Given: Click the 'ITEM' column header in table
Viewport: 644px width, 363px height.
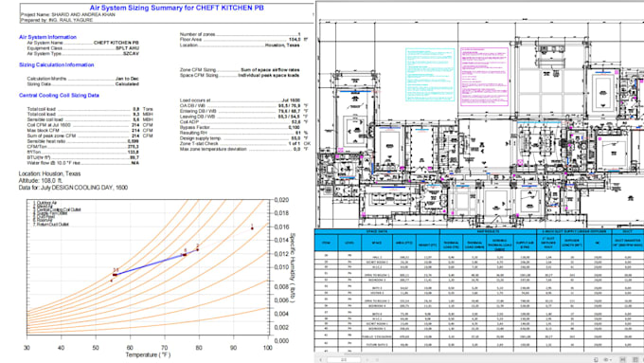Looking at the screenshot, I should point(326,243).
